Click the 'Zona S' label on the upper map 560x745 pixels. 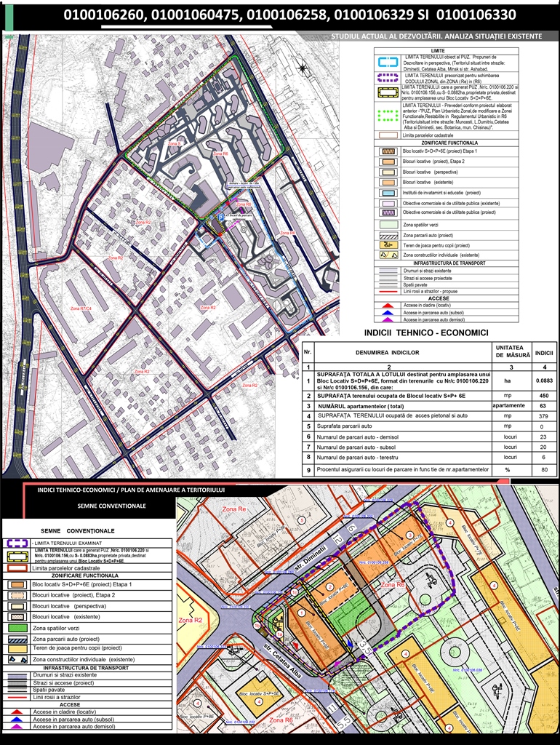[174, 144]
